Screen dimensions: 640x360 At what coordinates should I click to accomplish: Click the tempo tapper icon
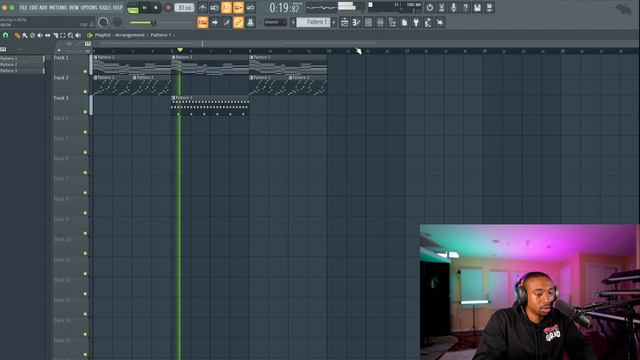[428, 22]
